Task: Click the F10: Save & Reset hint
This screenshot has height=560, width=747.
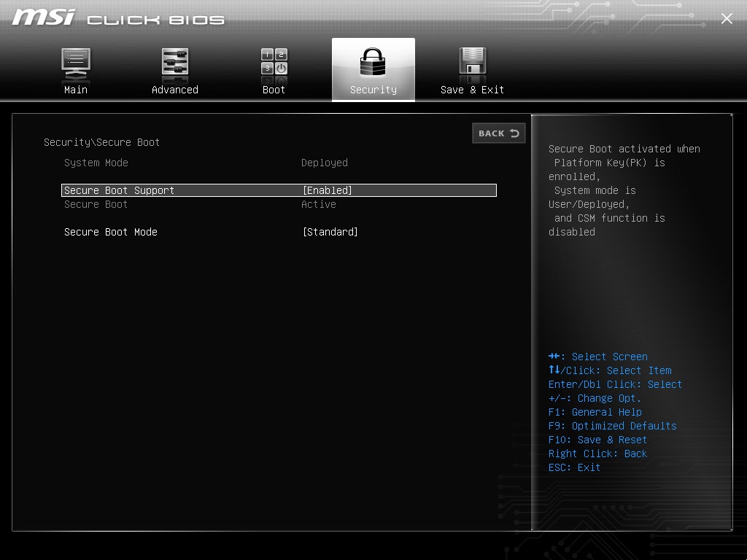Action: (x=597, y=440)
